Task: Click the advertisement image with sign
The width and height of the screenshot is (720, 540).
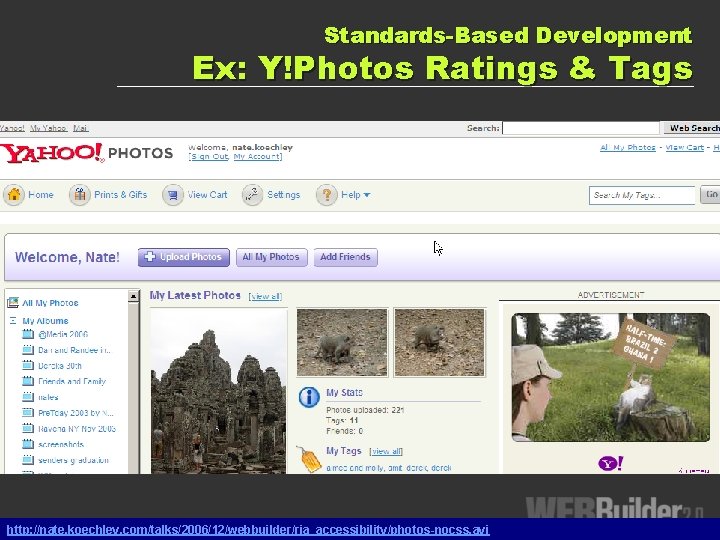Action: click(611, 377)
